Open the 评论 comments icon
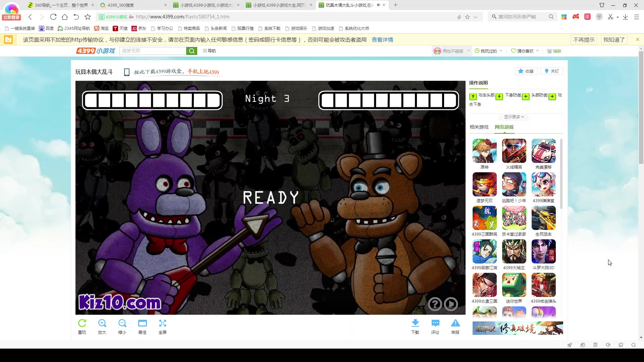The width and height of the screenshot is (644, 362). coord(435,323)
